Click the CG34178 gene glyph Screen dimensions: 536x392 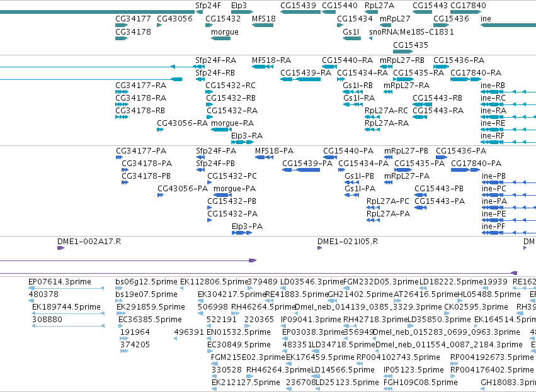[122, 38]
